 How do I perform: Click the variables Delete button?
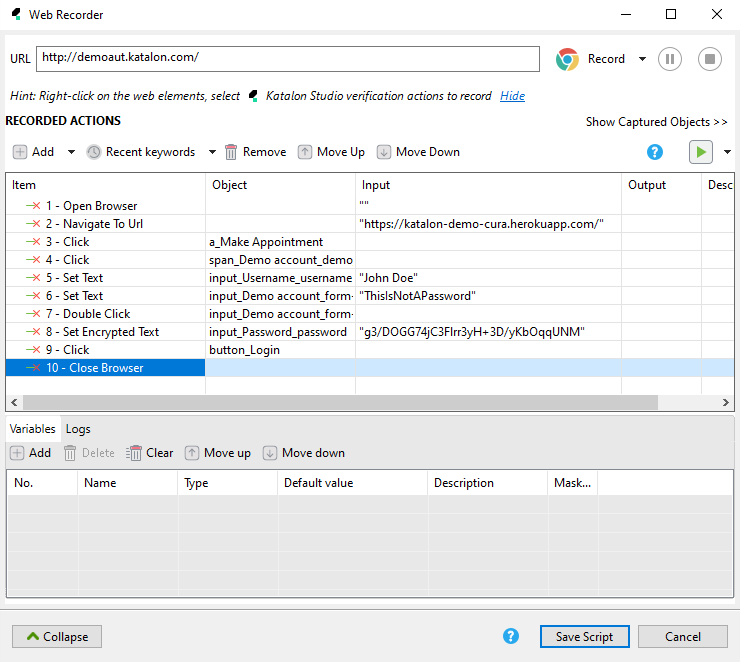pos(90,453)
